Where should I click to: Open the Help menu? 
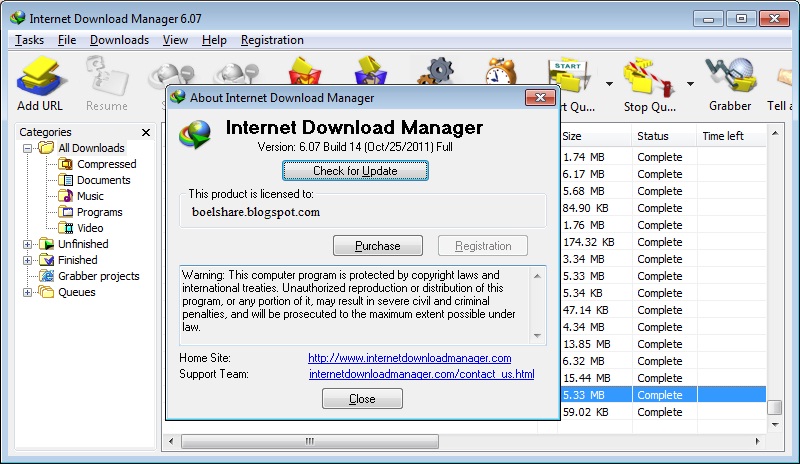coord(214,40)
